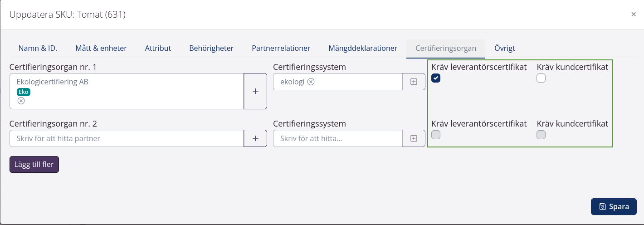This screenshot has height=225, width=644.
Task: Open the Namn & ID. tab
Action: [38, 48]
